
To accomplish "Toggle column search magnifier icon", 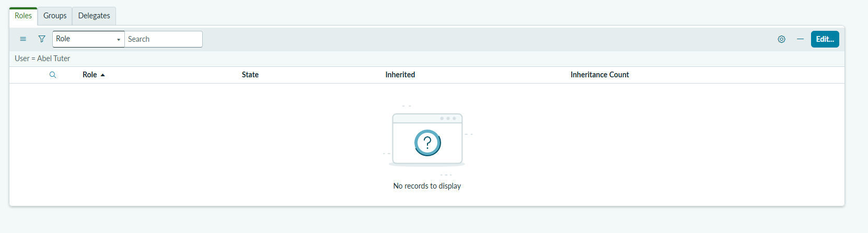I will 53,75.
